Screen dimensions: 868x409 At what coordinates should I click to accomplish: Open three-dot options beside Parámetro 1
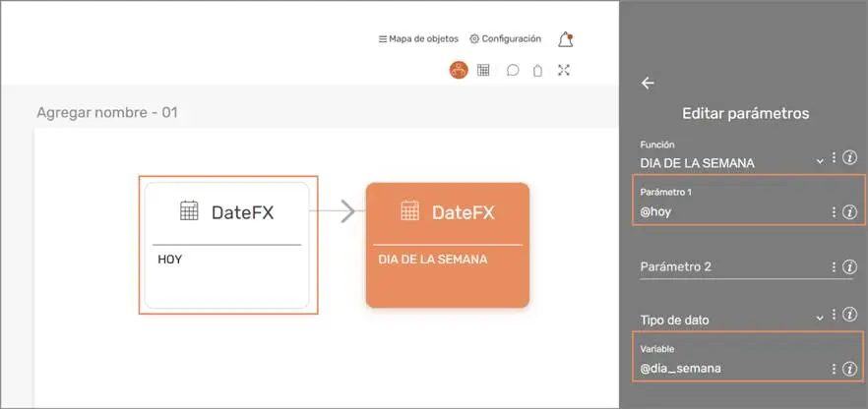834,211
